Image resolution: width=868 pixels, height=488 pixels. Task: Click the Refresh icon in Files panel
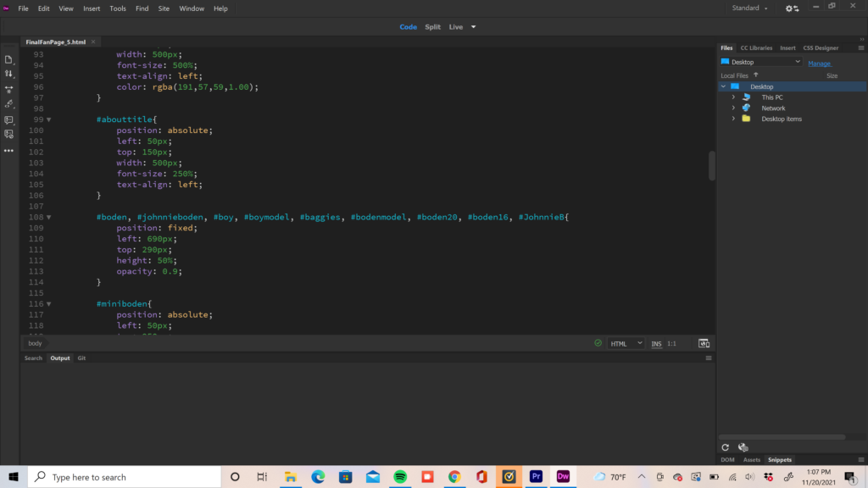click(725, 447)
